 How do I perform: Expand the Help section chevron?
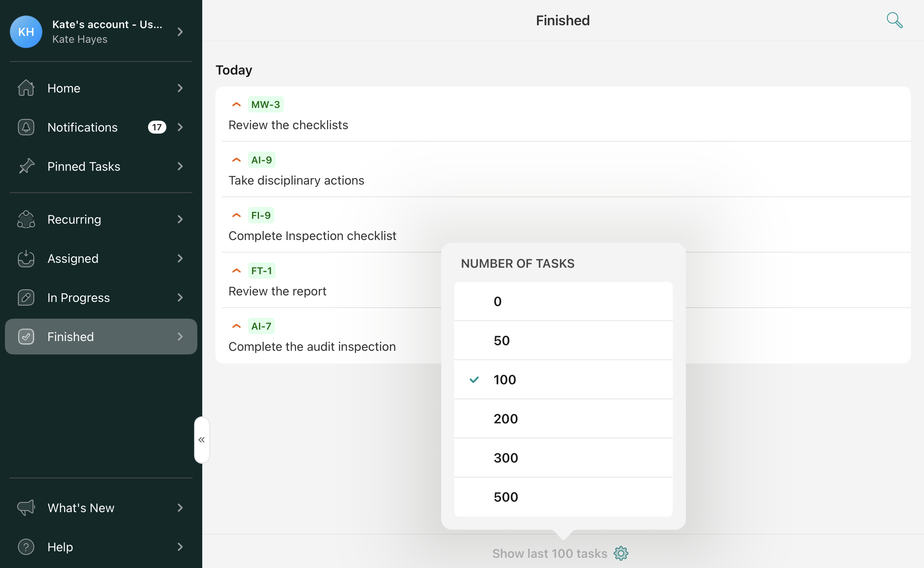tap(180, 547)
